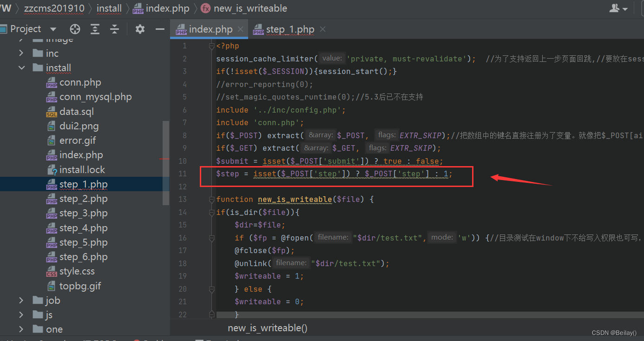Select step_3.php in project tree
This screenshot has width=644, height=341.
[83, 213]
